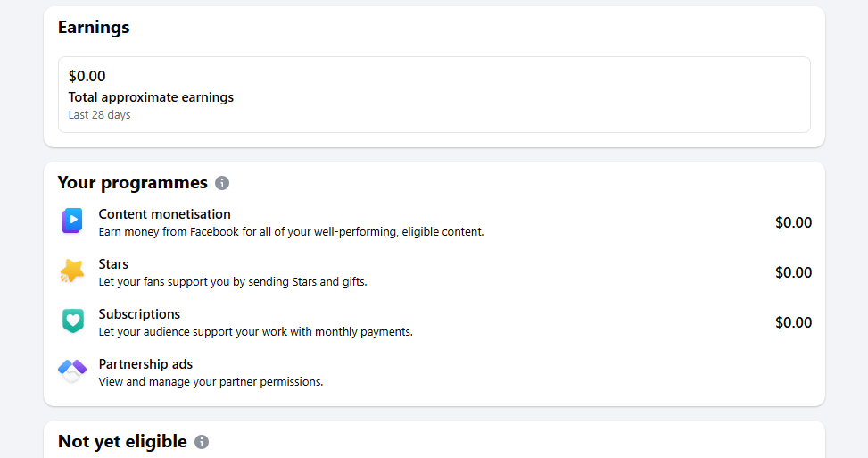Click the $0.00 Content monetisation amount
Image resolution: width=868 pixels, height=458 pixels.
[x=793, y=222]
